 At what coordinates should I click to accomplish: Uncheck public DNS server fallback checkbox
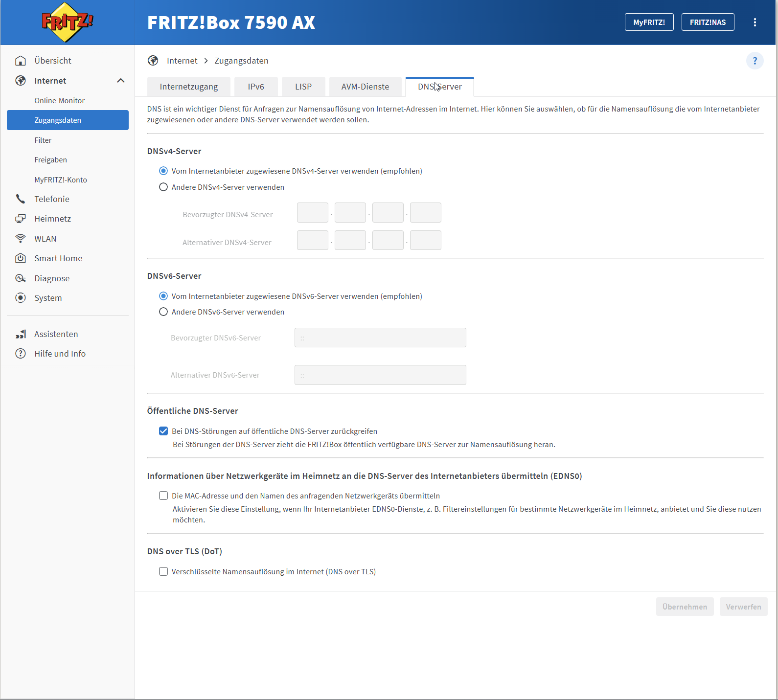(x=163, y=431)
